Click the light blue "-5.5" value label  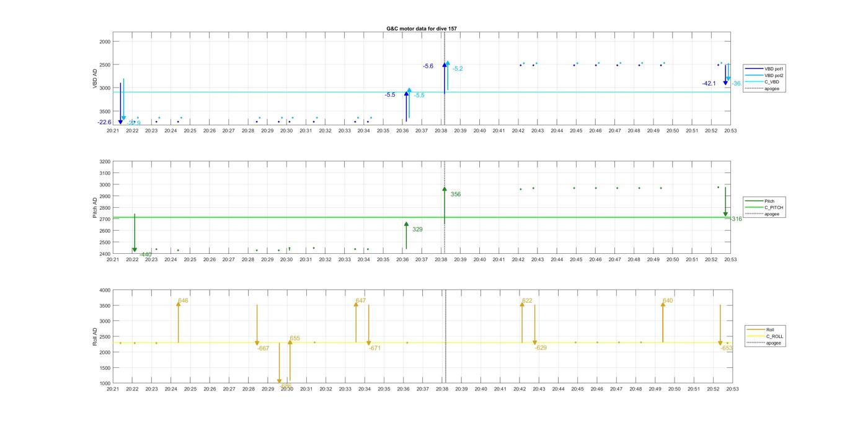coord(419,95)
